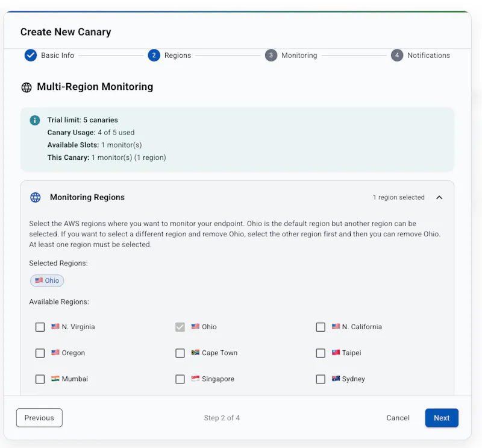
Task: Click the 'Trial limit: 5 canaries' text
Action: pyautogui.click(x=83, y=120)
